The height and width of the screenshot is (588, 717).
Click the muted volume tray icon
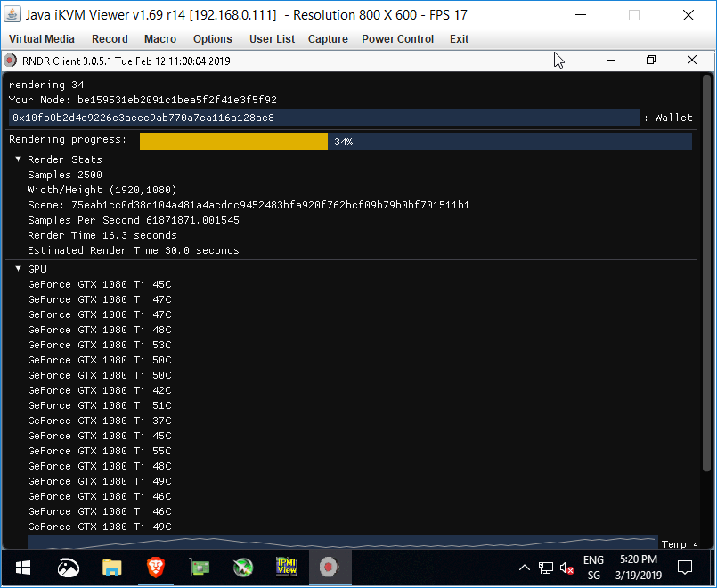[x=567, y=568]
